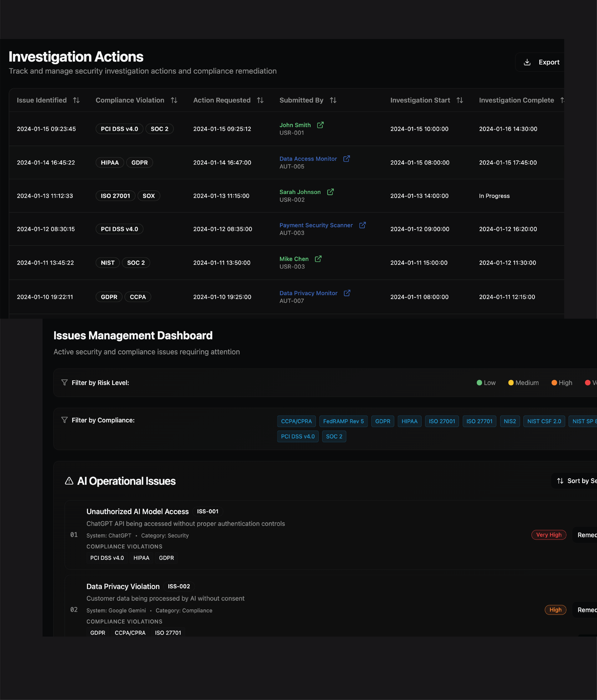Toggle HIPAA compliance filter chip

coord(410,421)
